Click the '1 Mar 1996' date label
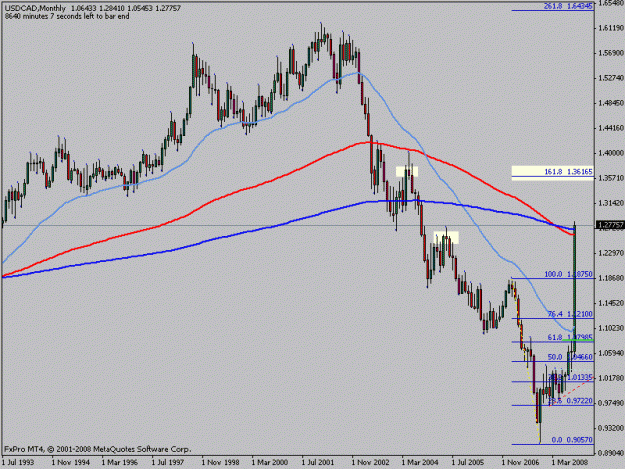Viewport: 625px width, 469px height. (x=120, y=463)
